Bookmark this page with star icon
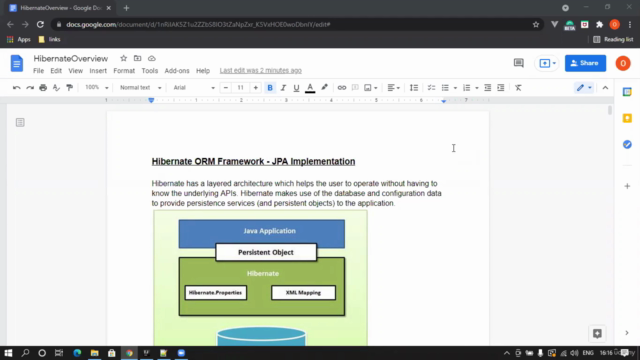This screenshot has width=640, height=360. 536,24
